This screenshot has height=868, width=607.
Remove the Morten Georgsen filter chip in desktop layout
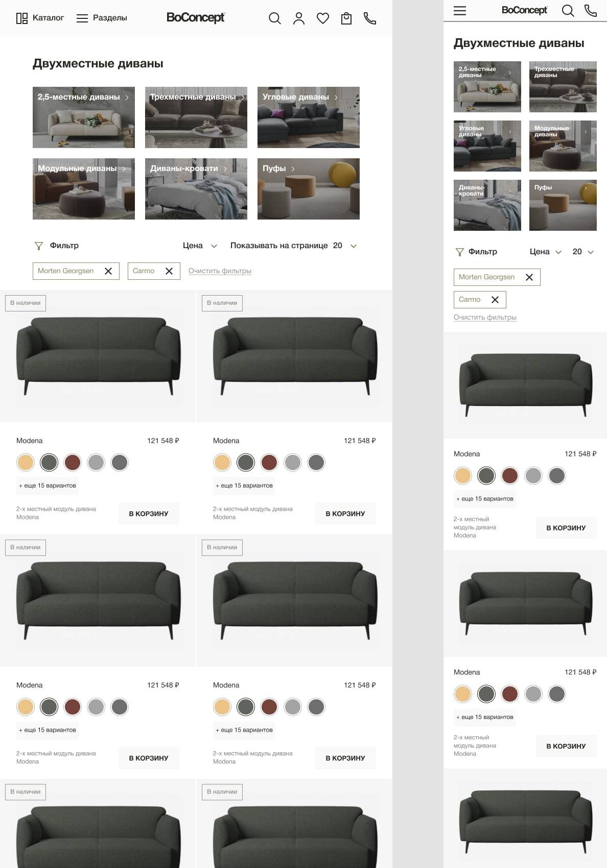pos(108,271)
